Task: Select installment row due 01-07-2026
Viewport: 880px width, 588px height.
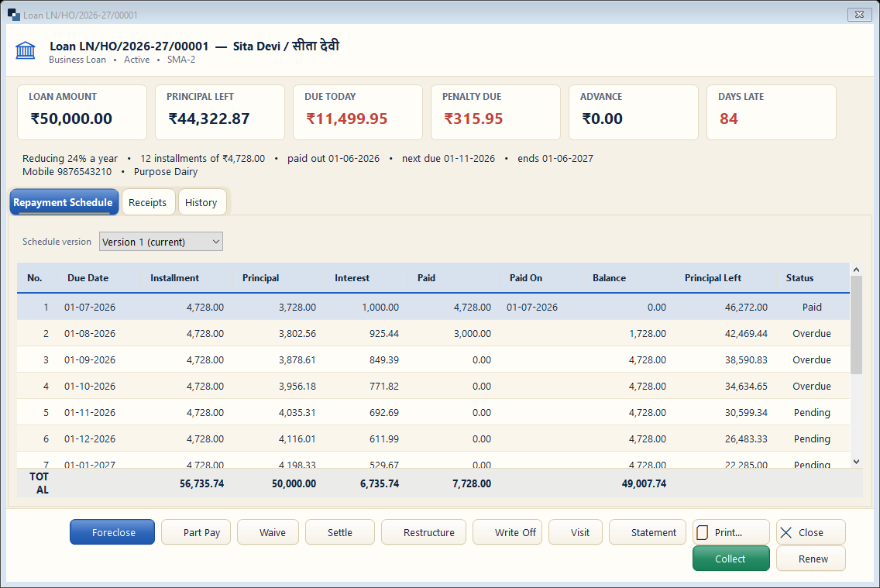Action: (433, 307)
